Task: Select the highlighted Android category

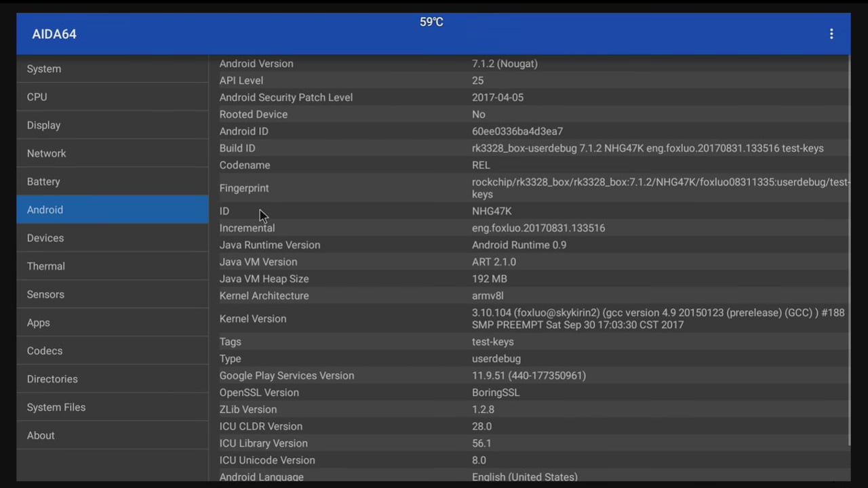Action: click(x=45, y=209)
